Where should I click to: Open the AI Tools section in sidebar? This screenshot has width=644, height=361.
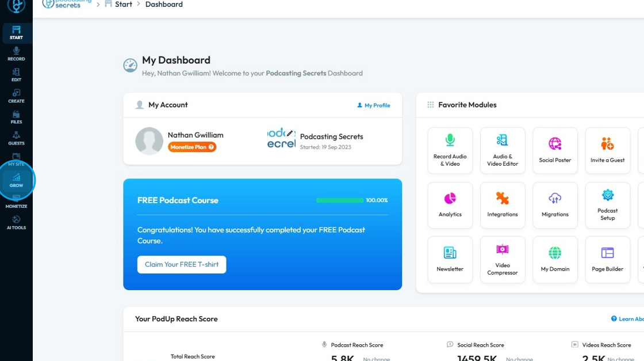(16, 222)
